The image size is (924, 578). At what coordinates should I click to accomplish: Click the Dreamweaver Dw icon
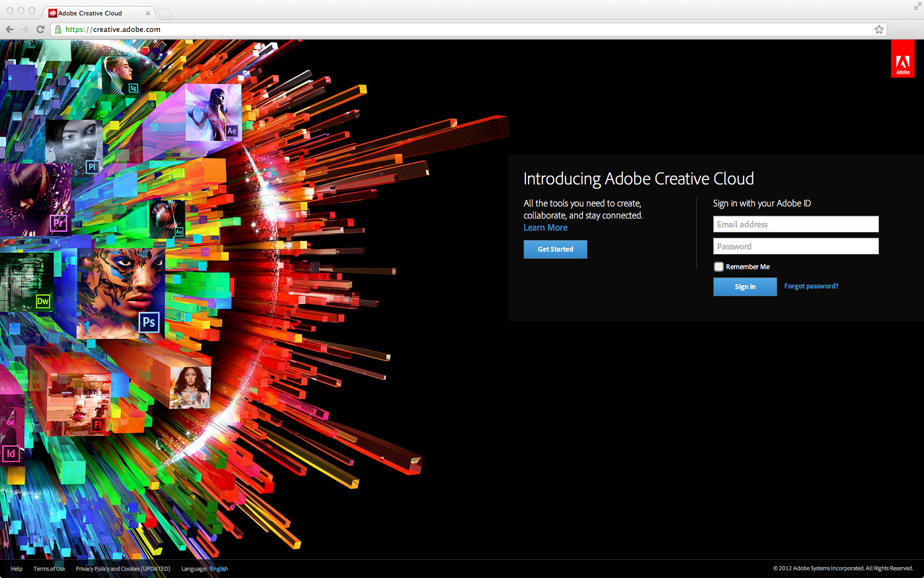[43, 301]
